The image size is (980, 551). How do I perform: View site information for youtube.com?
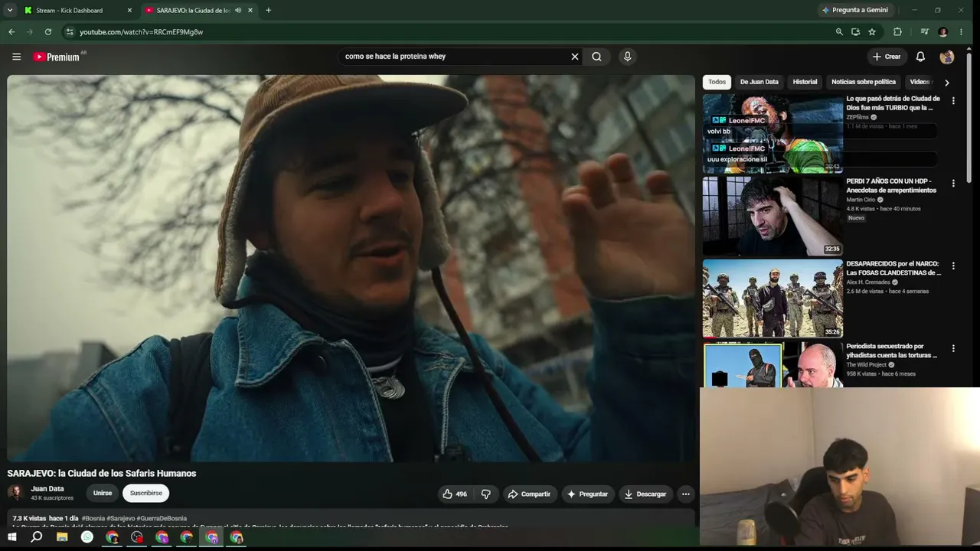click(69, 32)
